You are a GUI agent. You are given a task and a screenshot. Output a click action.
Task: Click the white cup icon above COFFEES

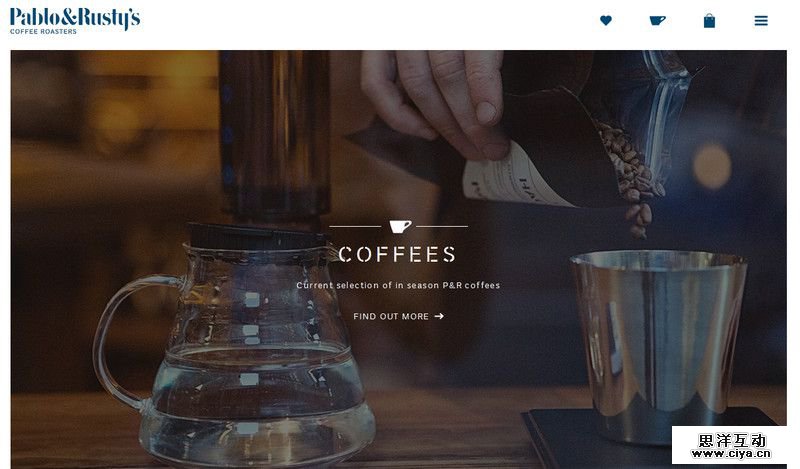click(399, 226)
